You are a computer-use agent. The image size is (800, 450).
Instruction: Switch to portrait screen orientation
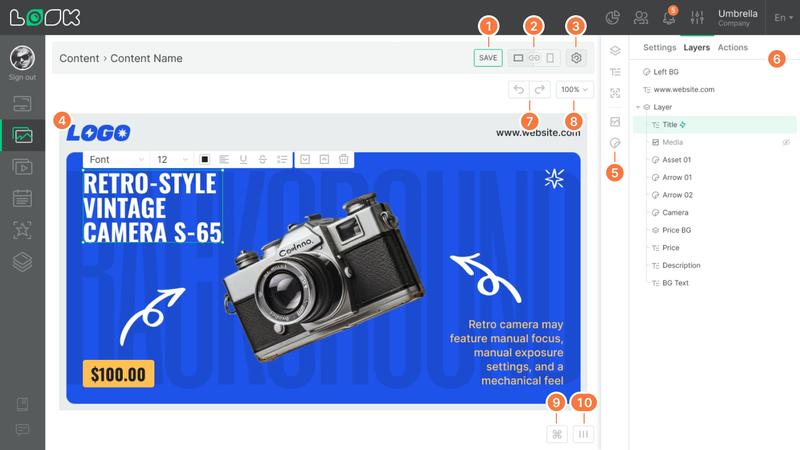point(550,58)
